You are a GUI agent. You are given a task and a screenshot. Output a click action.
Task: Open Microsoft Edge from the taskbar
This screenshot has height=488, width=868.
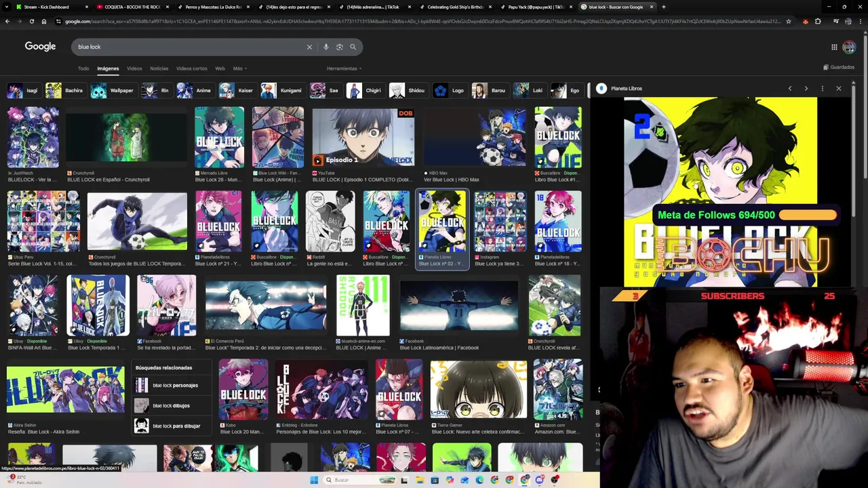pos(479,480)
